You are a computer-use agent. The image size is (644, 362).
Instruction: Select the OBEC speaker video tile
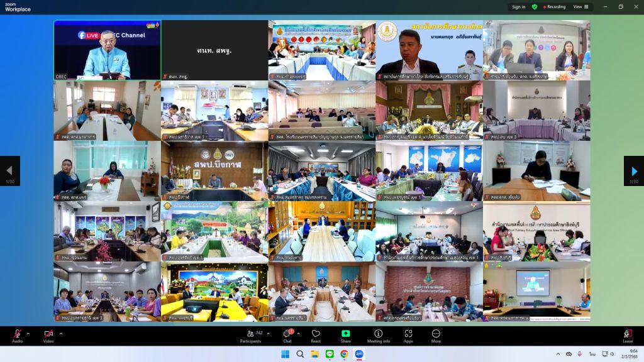(x=107, y=50)
